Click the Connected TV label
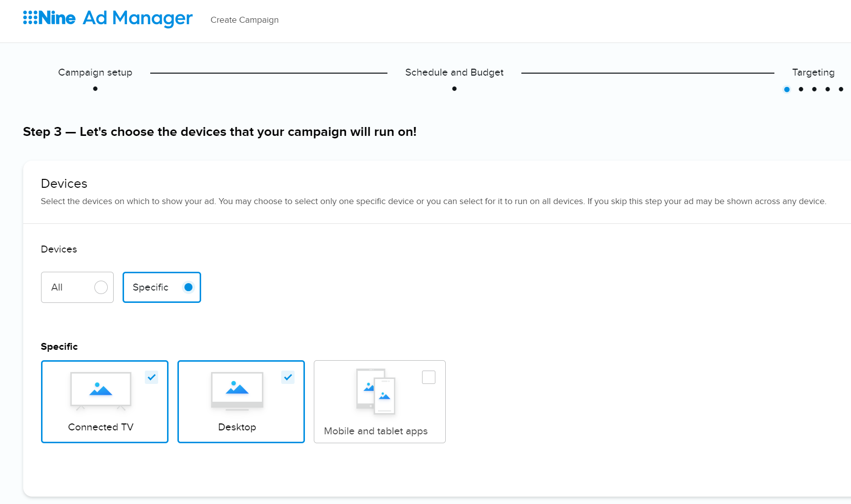 click(101, 427)
